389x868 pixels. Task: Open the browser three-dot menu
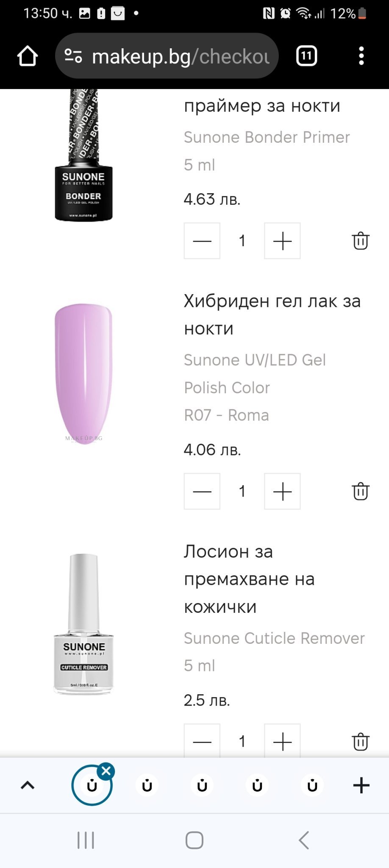(x=361, y=56)
